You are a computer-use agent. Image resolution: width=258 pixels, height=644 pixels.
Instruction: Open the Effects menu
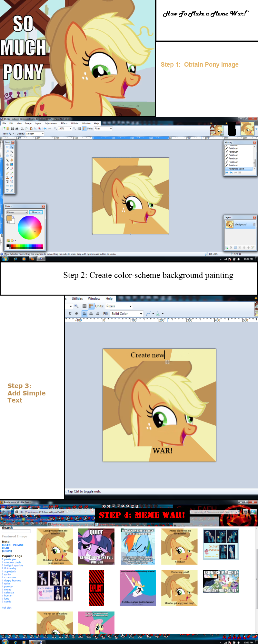pyautogui.click(x=64, y=123)
